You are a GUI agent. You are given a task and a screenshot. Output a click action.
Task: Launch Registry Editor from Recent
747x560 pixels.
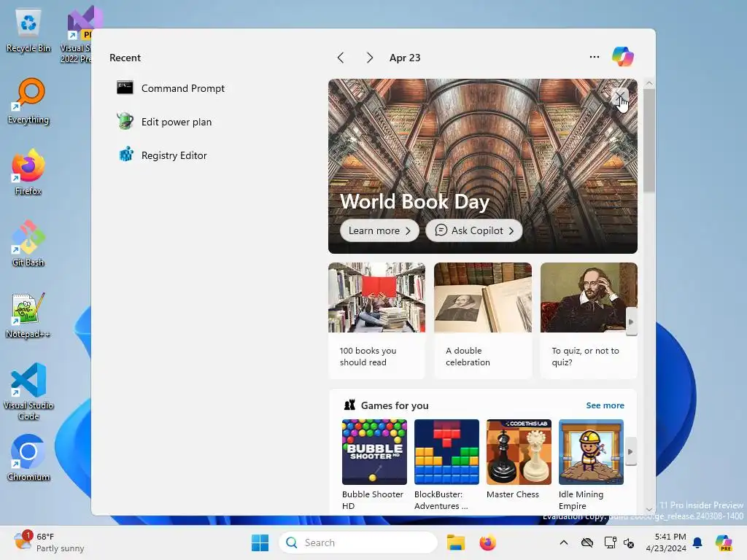pyautogui.click(x=163, y=155)
